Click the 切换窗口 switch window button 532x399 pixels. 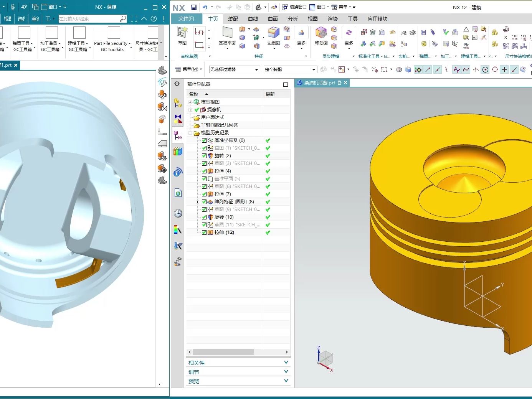[294, 7]
